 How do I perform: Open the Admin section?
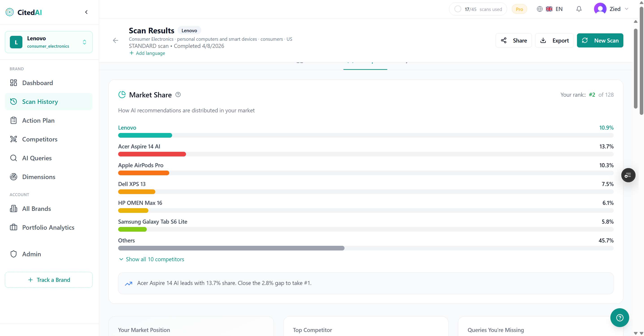32,254
